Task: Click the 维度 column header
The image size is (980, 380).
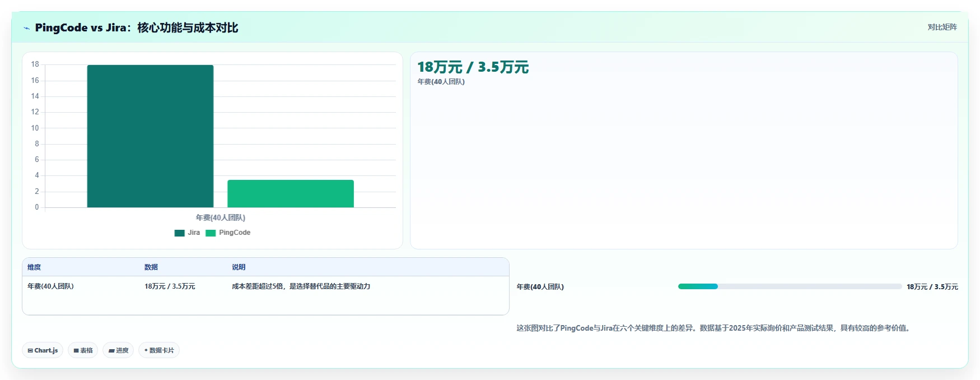Action: tap(34, 267)
